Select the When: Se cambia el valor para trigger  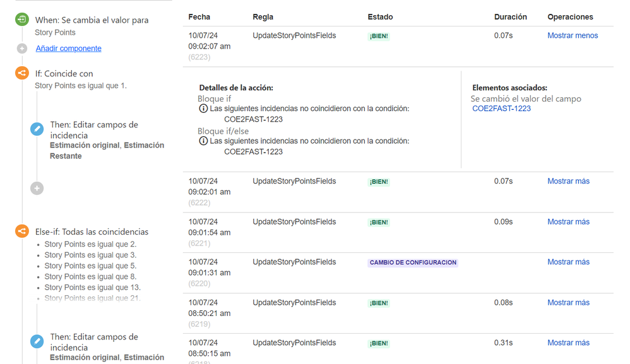(x=92, y=20)
